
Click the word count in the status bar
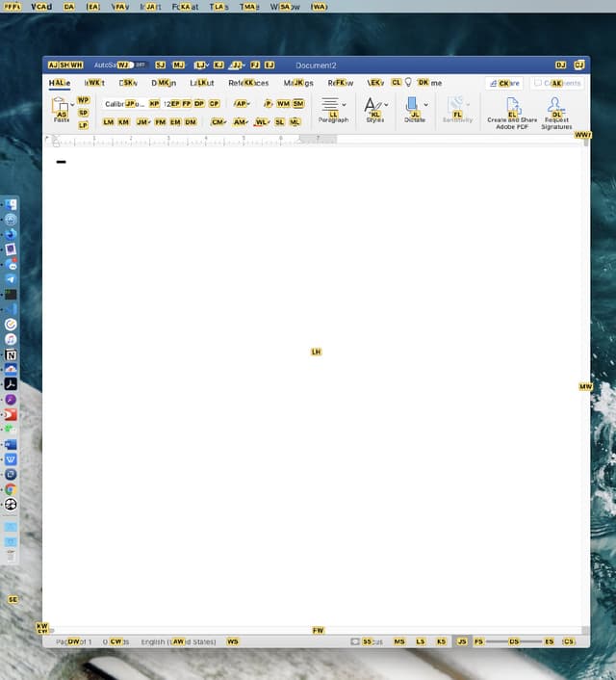click(115, 641)
